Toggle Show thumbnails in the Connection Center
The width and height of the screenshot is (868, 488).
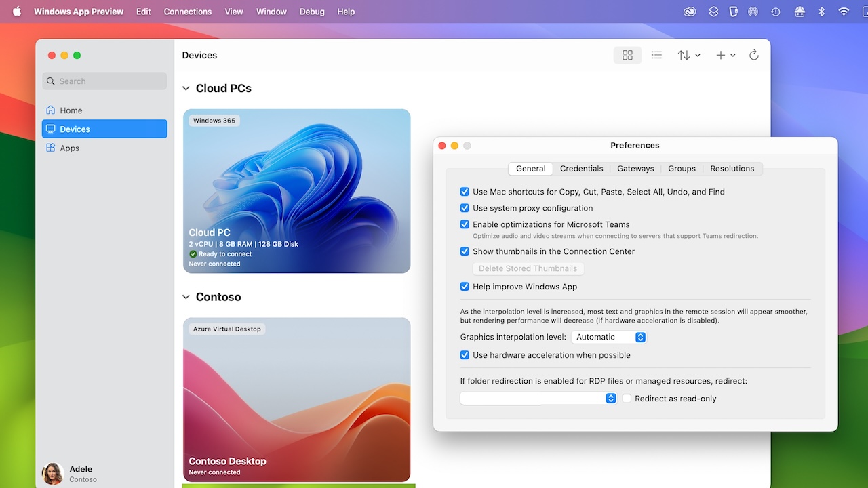465,251
